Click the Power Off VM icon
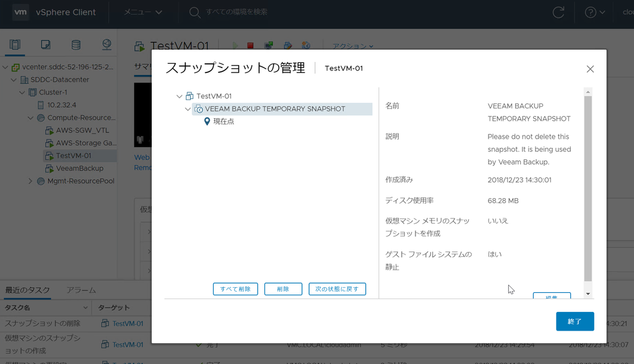634x364 pixels. pos(250,45)
